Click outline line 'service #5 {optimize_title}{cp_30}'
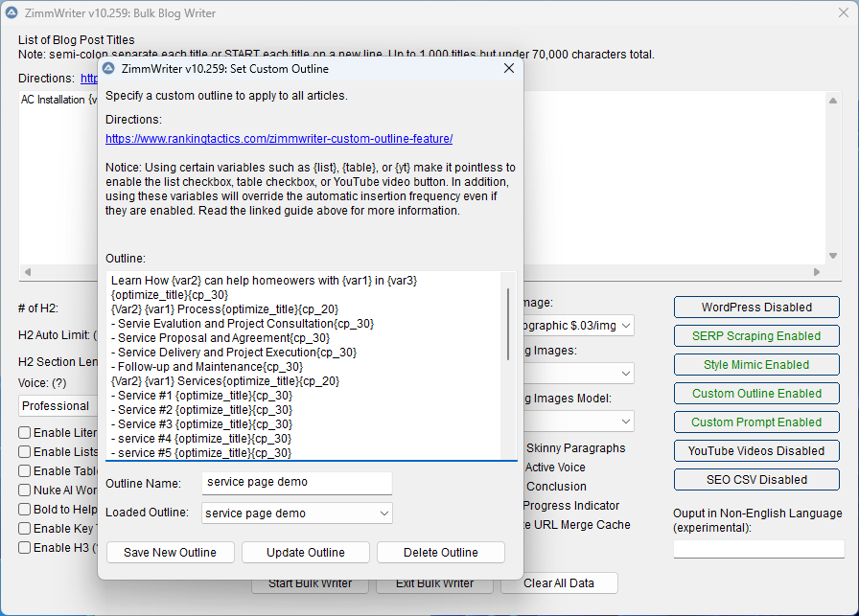This screenshot has width=859, height=616. pos(201,453)
